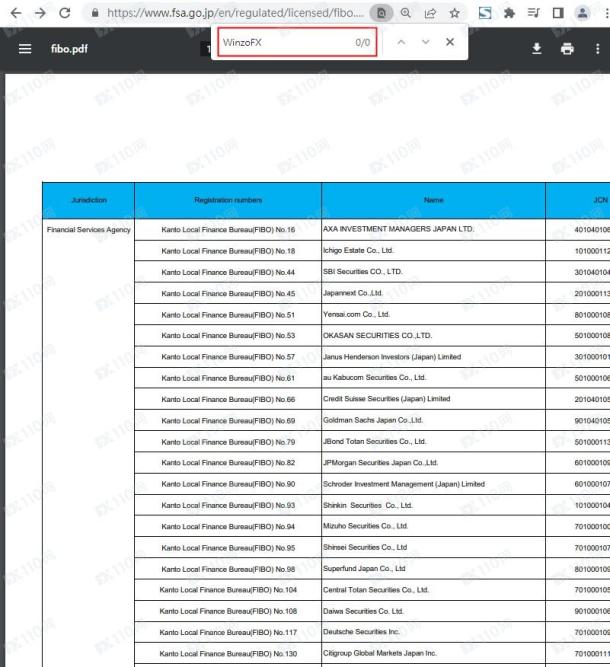The height and width of the screenshot is (667, 610).
Task: Click the Jurisdiction column header
Action: coord(89,200)
